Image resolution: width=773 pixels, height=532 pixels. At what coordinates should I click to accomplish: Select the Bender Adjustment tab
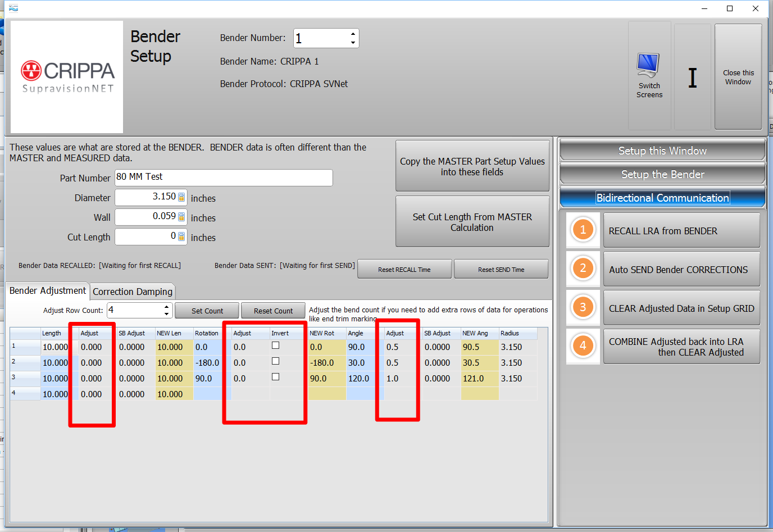pyautogui.click(x=48, y=290)
